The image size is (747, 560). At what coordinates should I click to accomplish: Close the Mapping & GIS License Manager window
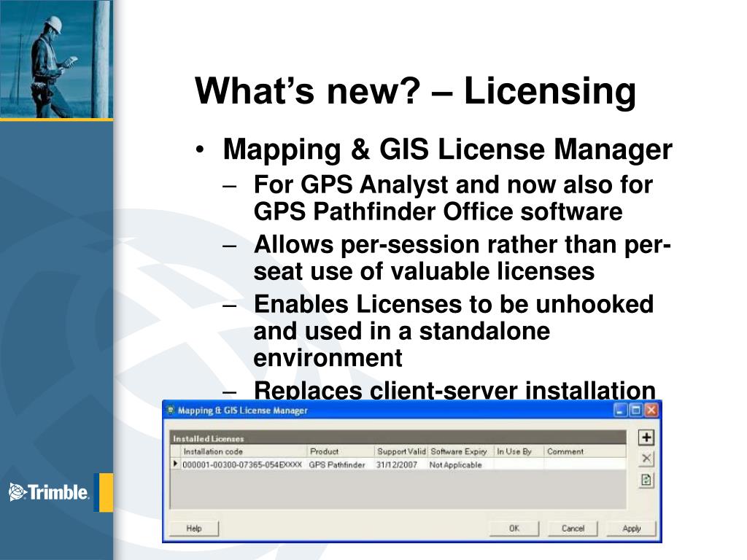point(651,410)
